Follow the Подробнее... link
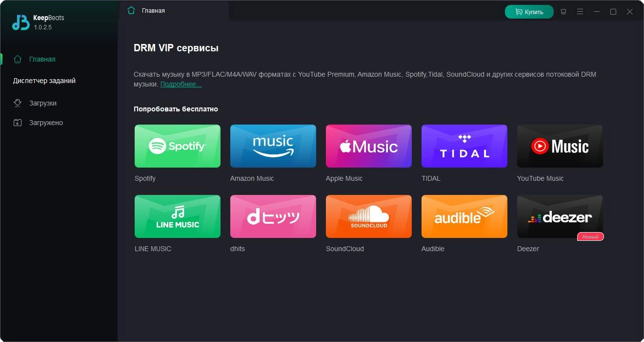This screenshot has height=342, width=644. [181, 84]
